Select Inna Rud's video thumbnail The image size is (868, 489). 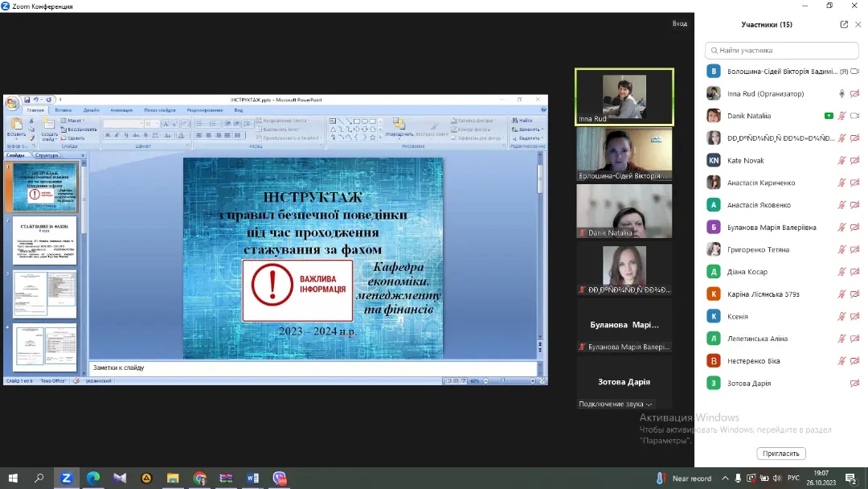click(624, 97)
